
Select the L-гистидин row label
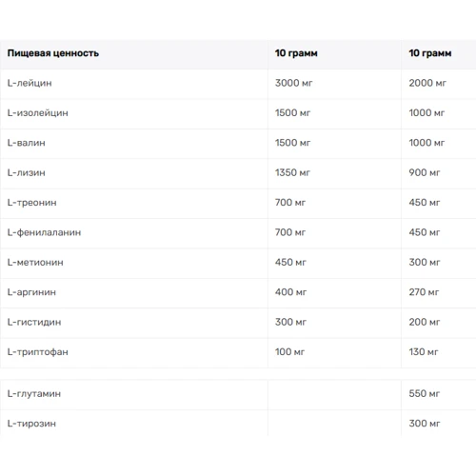click(34, 322)
